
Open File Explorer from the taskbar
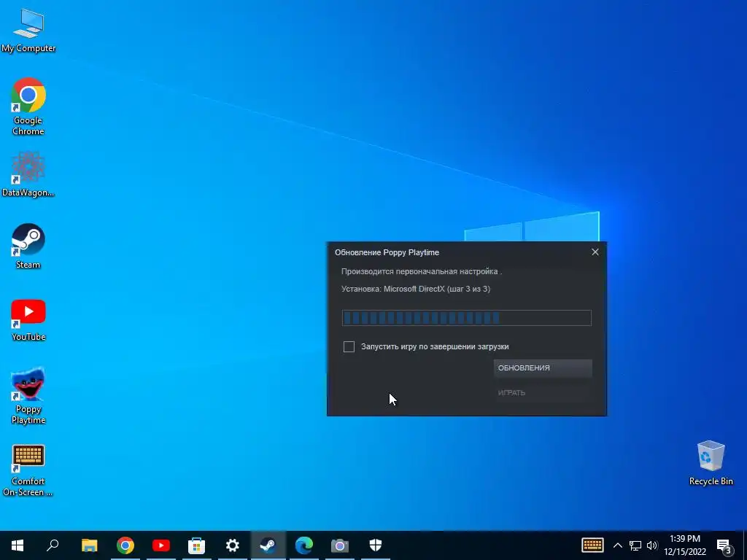[89, 545]
